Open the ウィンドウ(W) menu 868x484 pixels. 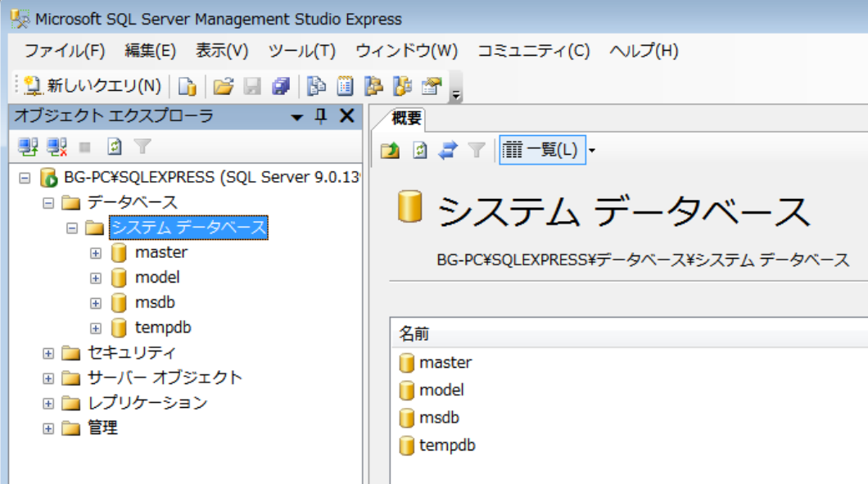(406, 51)
